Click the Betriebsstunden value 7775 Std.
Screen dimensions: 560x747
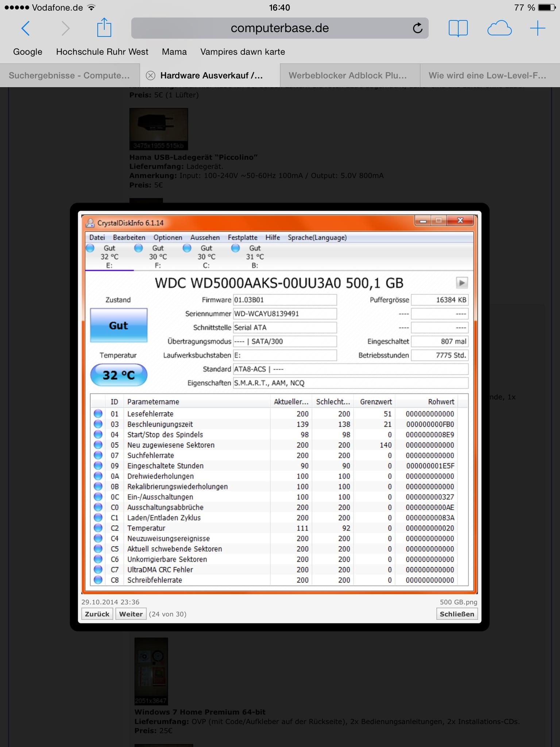pyautogui.click(x=440, y=355)
